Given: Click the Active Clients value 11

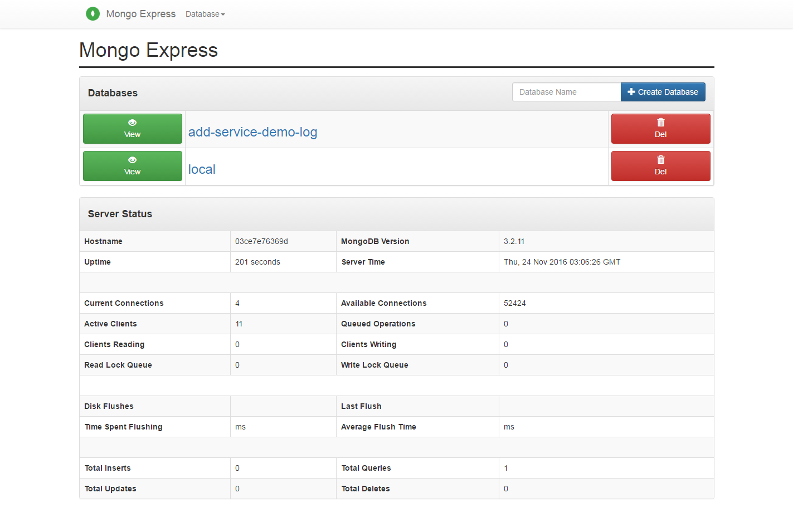Looking at the screenshot, I should pyautogui.click(x=239, y=324).
